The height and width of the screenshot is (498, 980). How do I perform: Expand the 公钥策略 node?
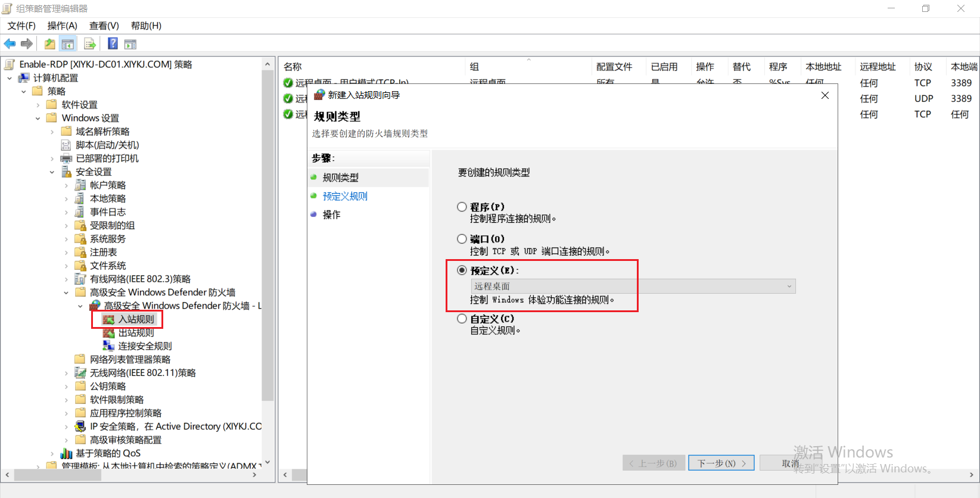(x=66, y=386)
